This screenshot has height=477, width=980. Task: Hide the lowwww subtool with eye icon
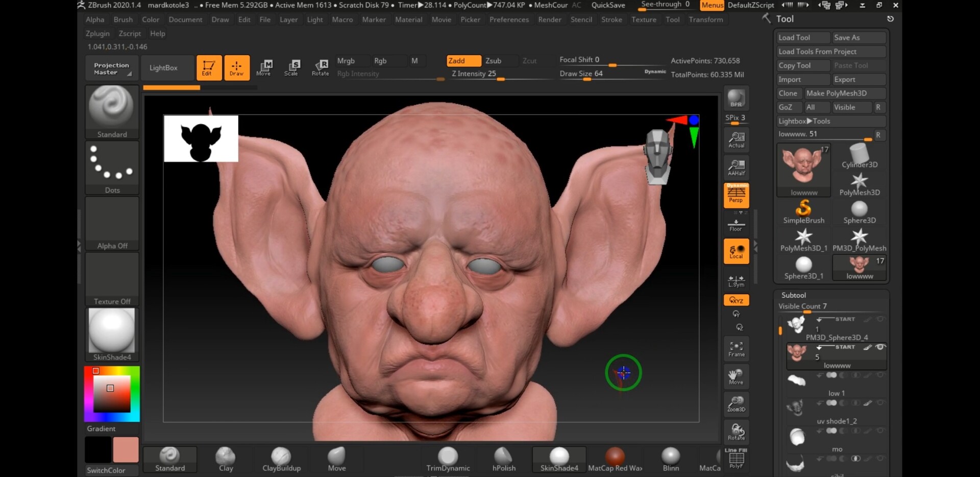880,347
